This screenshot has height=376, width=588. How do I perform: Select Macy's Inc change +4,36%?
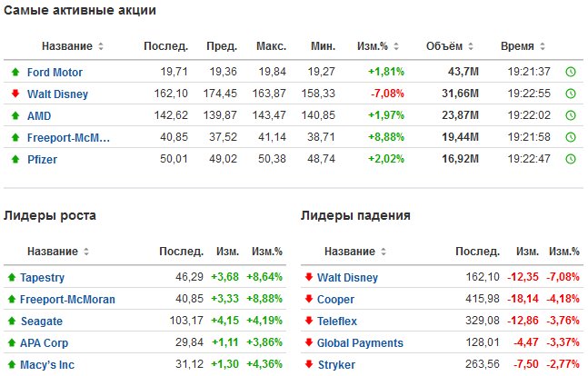[264, 364]
